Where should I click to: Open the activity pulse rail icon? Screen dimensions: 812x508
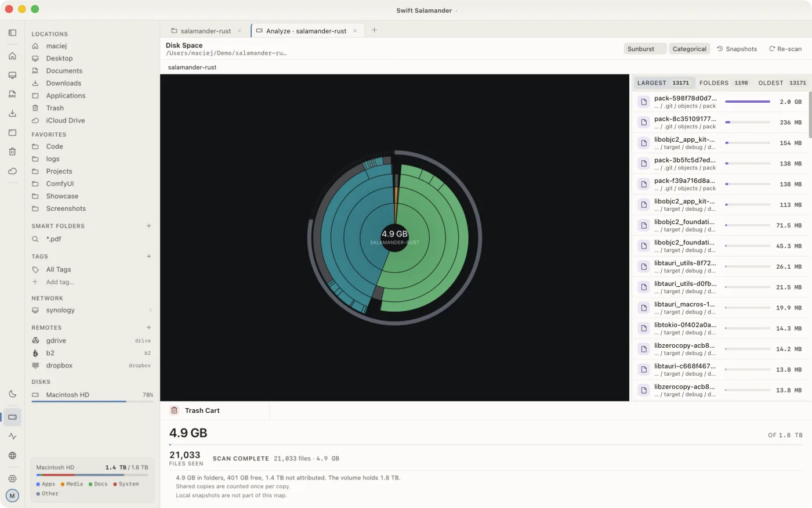click(12, 436)
